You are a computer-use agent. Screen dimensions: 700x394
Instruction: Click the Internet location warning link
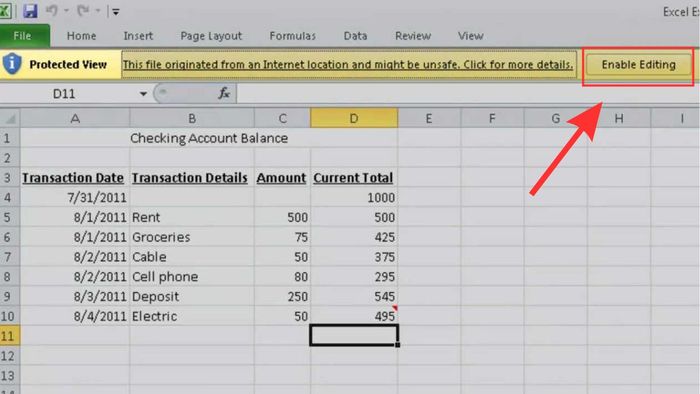coord(348,65)
